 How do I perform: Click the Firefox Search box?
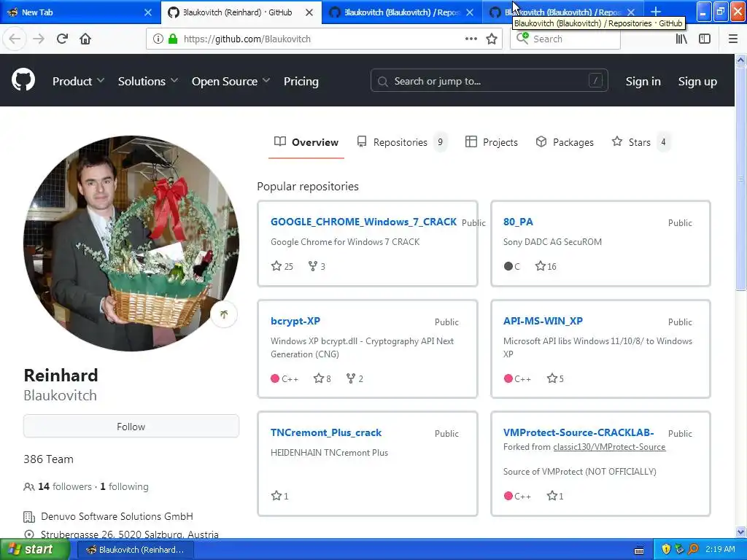click(565, 39)
